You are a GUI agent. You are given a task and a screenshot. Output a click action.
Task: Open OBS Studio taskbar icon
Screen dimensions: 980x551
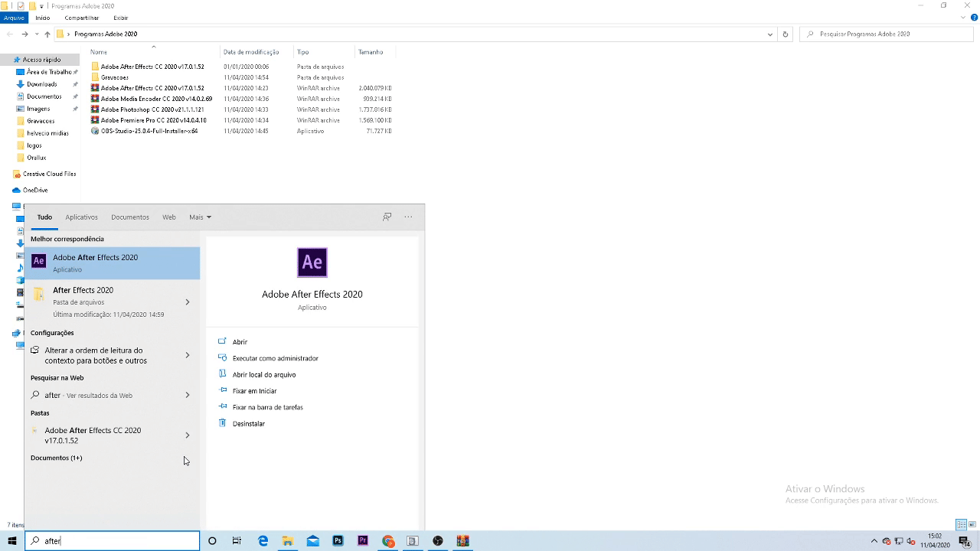coord(438,541)
